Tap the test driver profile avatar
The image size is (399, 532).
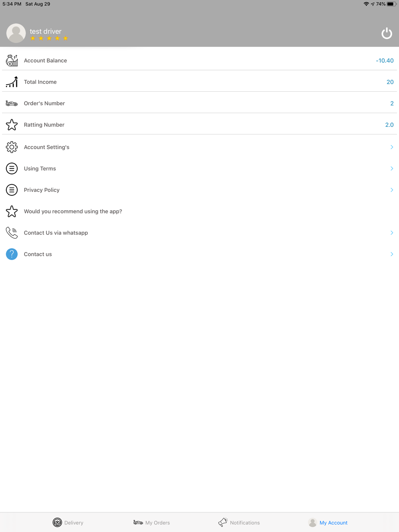tap(16, 33)
